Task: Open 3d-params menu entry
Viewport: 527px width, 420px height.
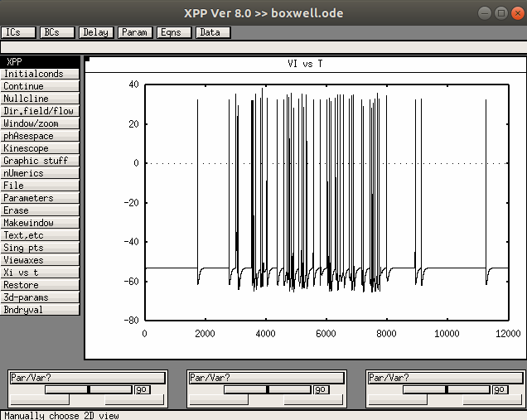Action: pyautogui.click(x=40, y=297)
